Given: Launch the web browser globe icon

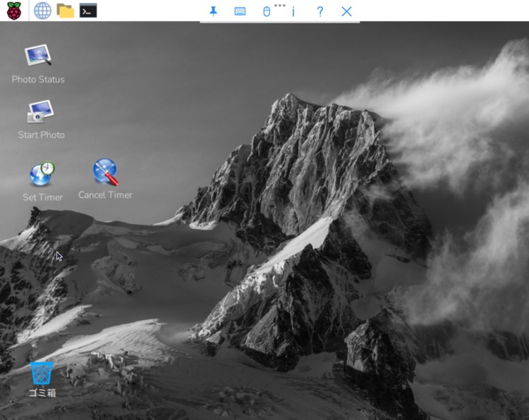Looking at the screenshot, I should tap(42, 11).
